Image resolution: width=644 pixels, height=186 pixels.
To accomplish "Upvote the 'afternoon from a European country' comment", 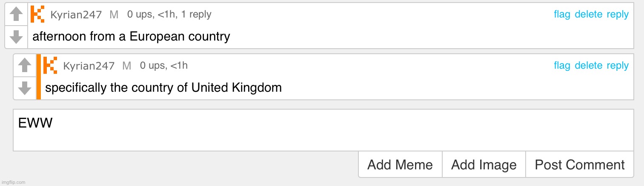I will click(16, 14).
